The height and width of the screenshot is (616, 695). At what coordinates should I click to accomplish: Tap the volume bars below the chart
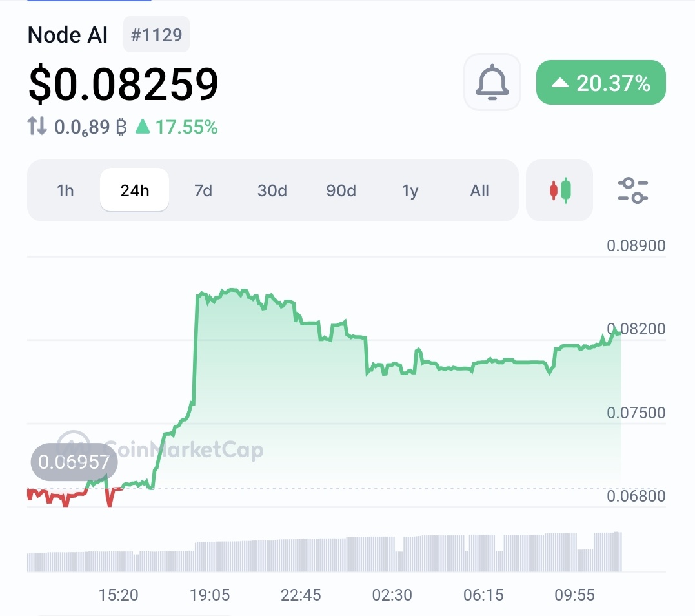325,551
